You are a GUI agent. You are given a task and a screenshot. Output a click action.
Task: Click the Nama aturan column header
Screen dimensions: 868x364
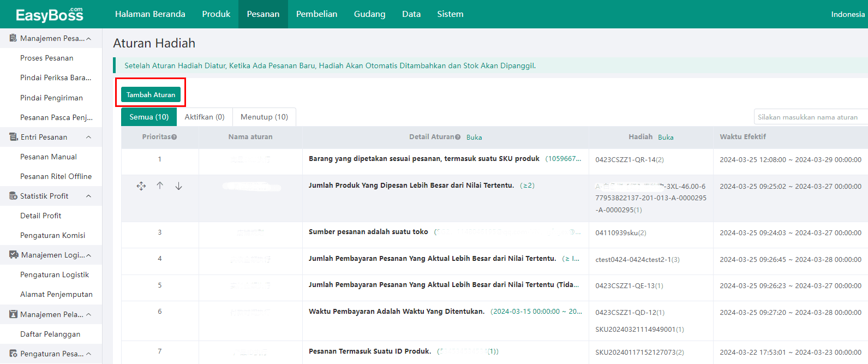[x=250, y=137]
